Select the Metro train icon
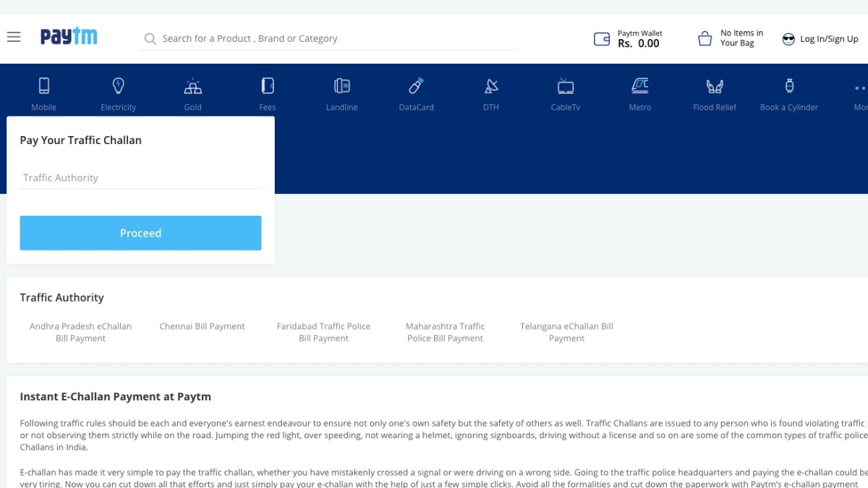868x488 pixels. (x=640, y=86)
